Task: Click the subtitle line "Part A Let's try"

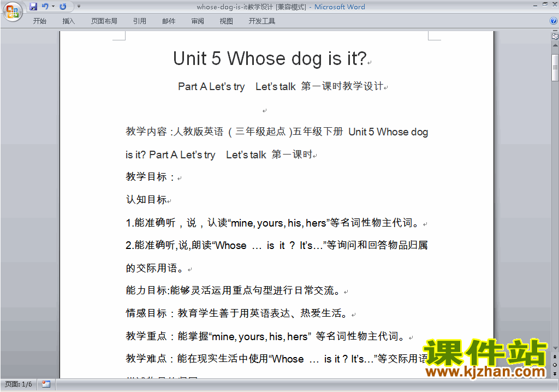Action: pyautogui.click(x=211, y=87)
